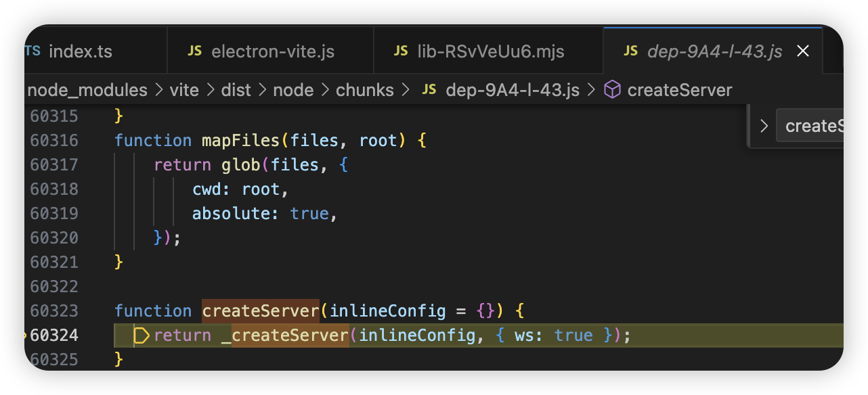Click the debug execution pointer arrow
Viewport: 868px width, 395px height.
pyautogui.click(x=141, y=335)
